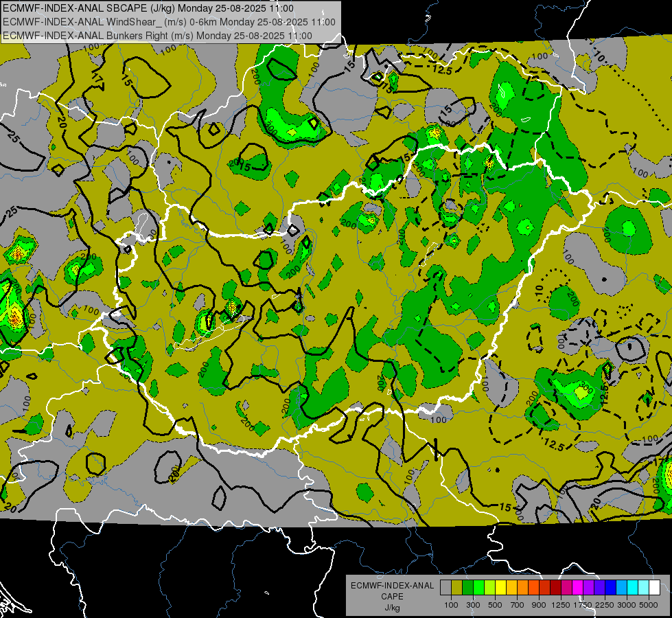Click the 900 tick label in the legend
Viewport: 672px width, 618px height.
coord(539,605)
